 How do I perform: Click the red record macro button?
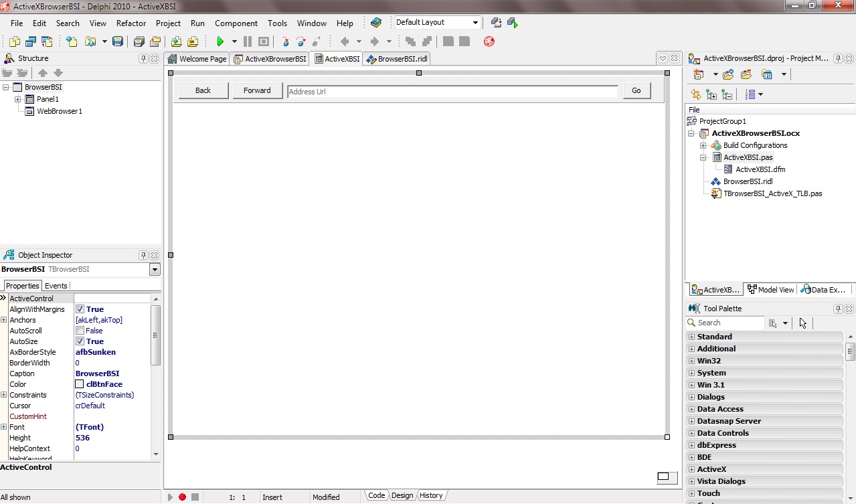coord(182,497)
